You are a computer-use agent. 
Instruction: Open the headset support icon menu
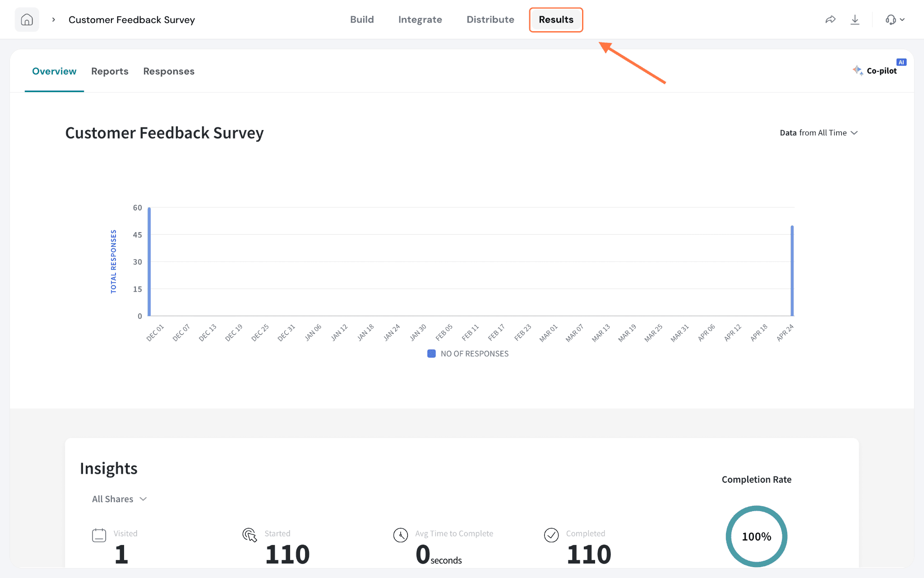[x=895, y=19]
